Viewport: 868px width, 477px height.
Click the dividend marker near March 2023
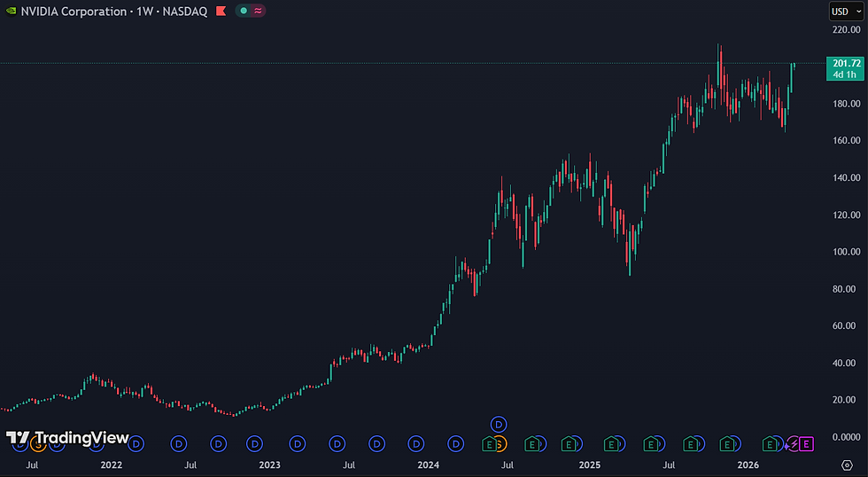pos(298,444)
